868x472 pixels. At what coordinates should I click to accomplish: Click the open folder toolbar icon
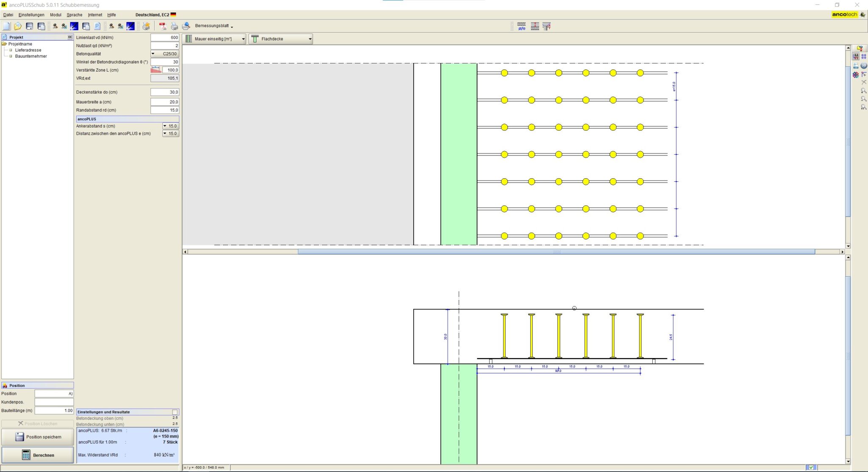[17, 26]
